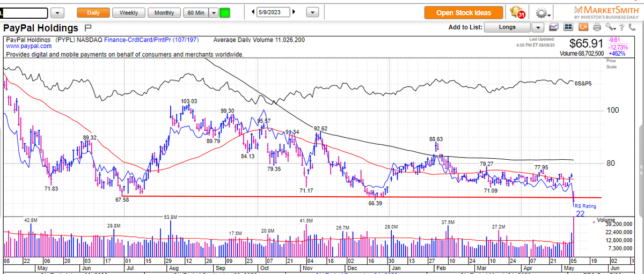Go to previous date with left arrow
Screen dimensions: 644x274
click(252, 12)
